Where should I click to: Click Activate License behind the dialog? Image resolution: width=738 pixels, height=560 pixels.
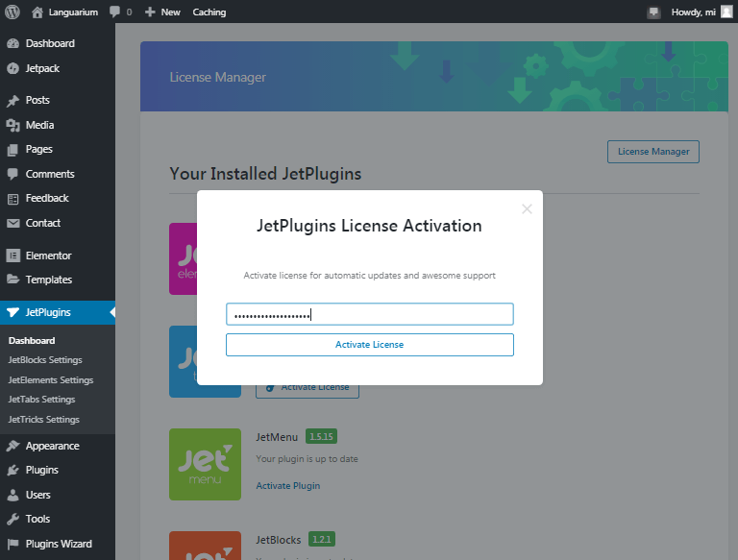(x=307, y=392)
